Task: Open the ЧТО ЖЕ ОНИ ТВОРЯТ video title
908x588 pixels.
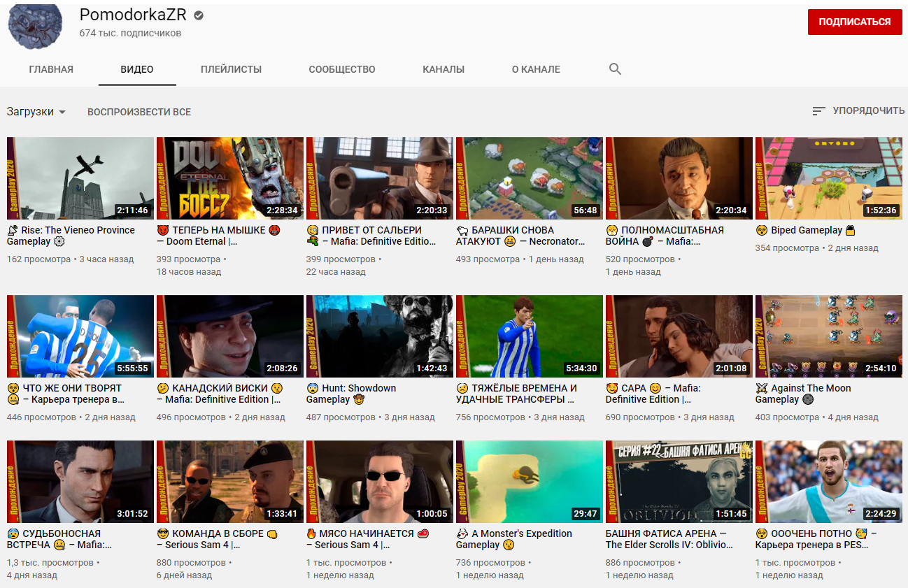Action: click(x=66, y=394)
